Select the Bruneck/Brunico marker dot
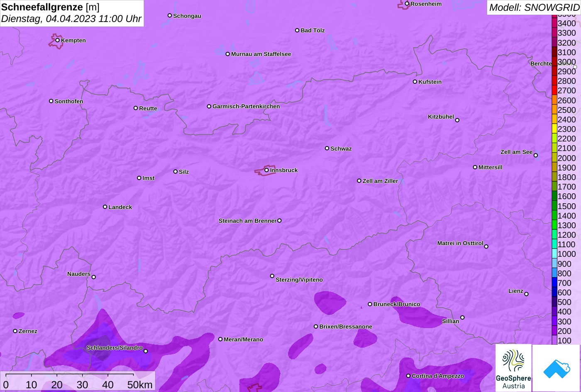 click(370, 304)
